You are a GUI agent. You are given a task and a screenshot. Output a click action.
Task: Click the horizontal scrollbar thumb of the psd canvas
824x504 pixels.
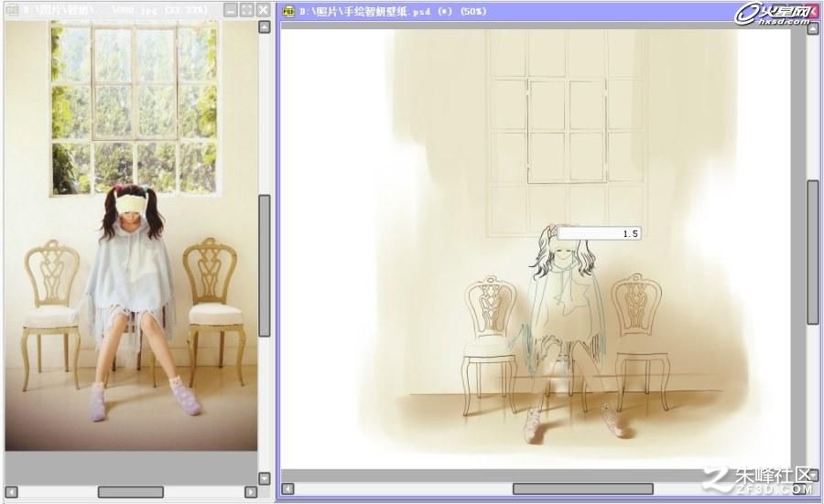[583, 488]
